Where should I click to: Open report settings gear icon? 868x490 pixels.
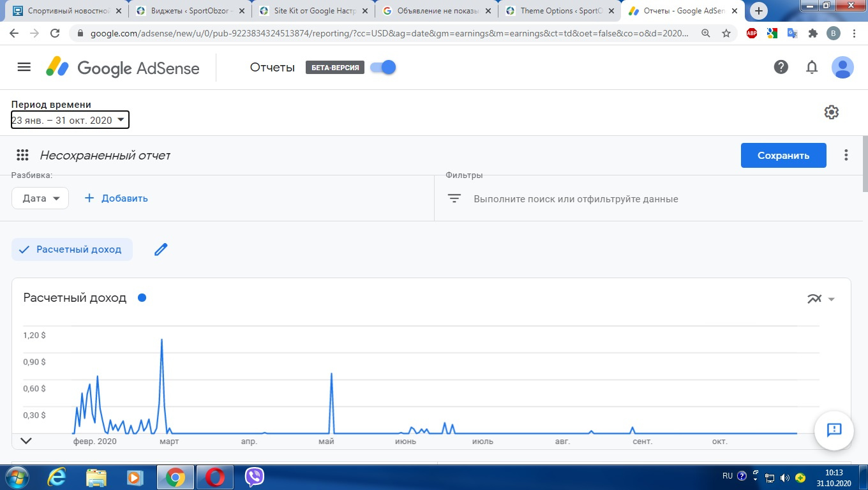click(831, 112)
